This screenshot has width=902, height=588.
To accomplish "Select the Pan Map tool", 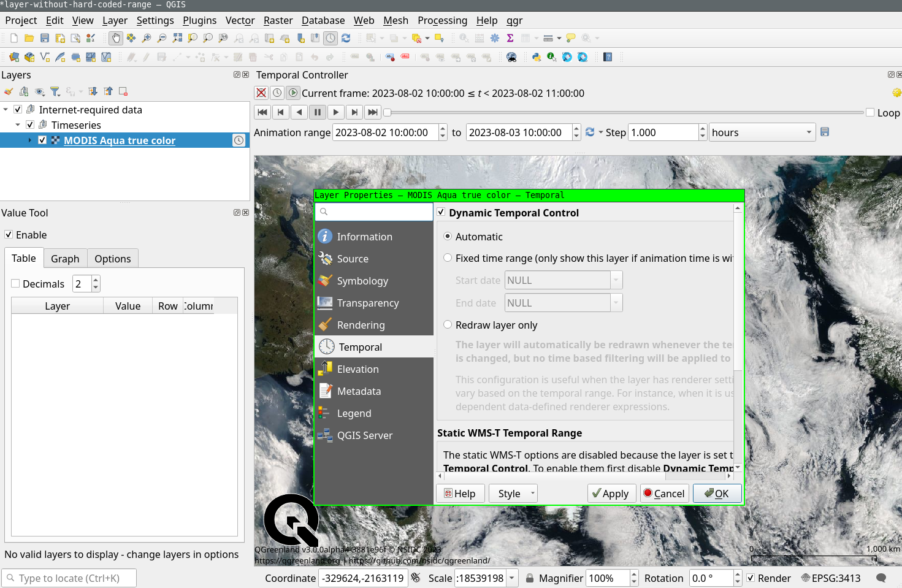I will (x=116, y=37).
